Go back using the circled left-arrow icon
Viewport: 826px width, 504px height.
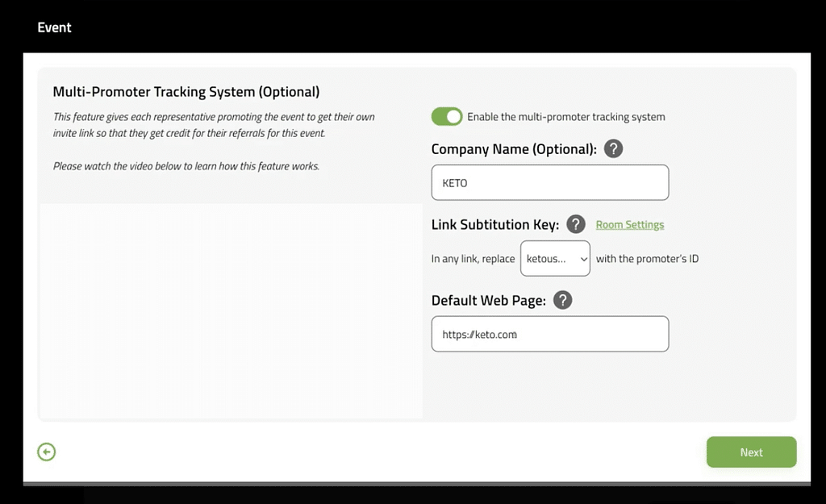point(47,452)
